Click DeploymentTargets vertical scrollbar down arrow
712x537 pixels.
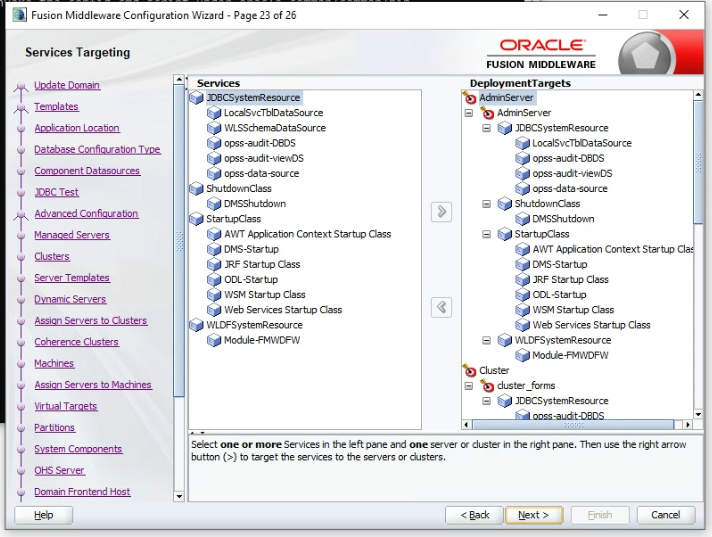pyautogui.click(x=698, y=414)
